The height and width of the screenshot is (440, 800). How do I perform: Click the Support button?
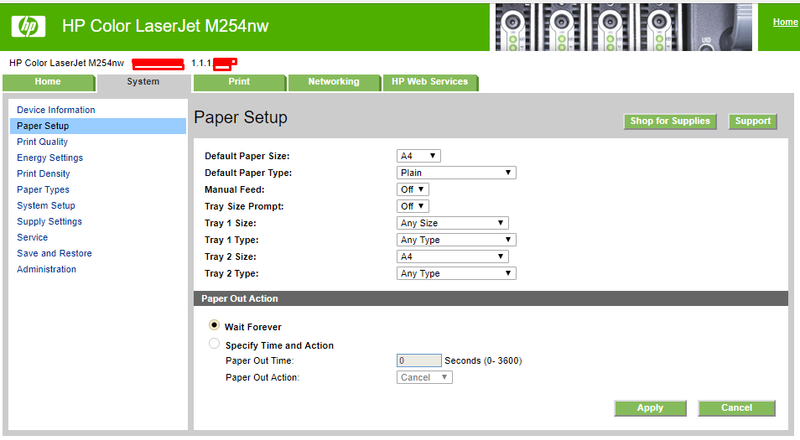pyautogui.click(x=753, y=121)
